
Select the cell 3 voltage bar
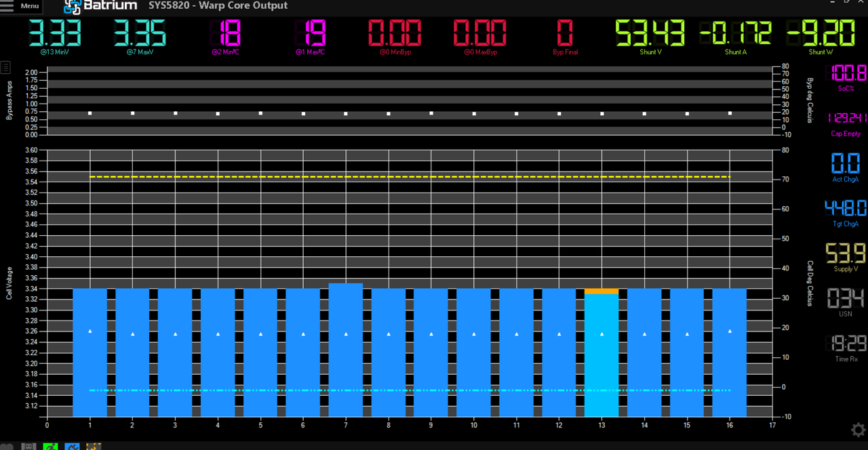[175, 352]
